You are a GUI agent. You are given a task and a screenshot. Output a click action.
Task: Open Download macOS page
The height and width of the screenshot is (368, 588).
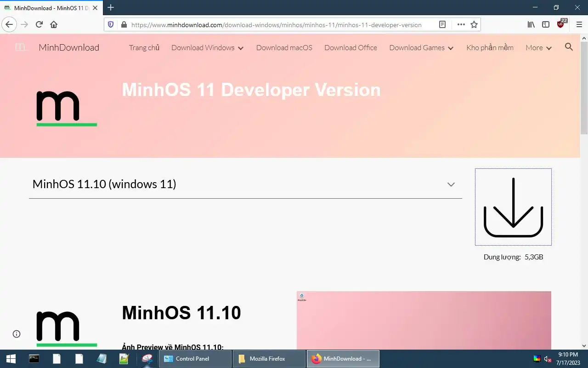(284, 47)
